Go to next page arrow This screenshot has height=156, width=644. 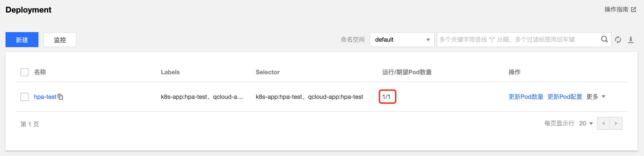click(616, 123)
